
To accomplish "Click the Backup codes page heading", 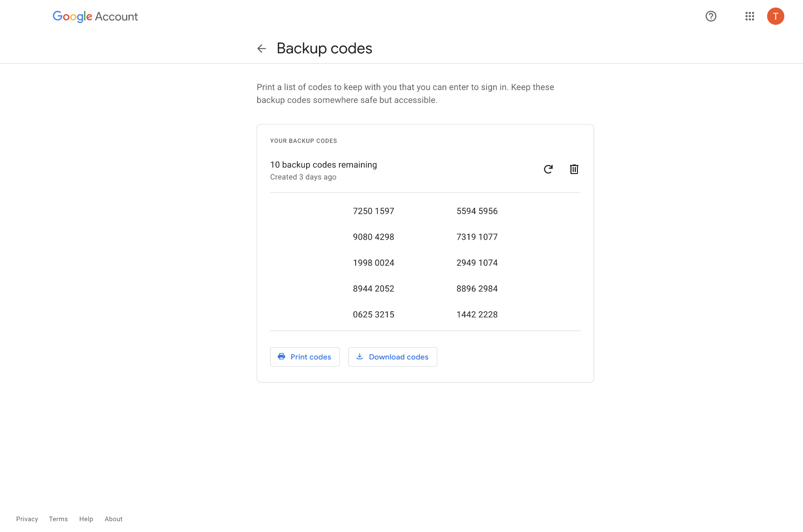I will point(324,49).
